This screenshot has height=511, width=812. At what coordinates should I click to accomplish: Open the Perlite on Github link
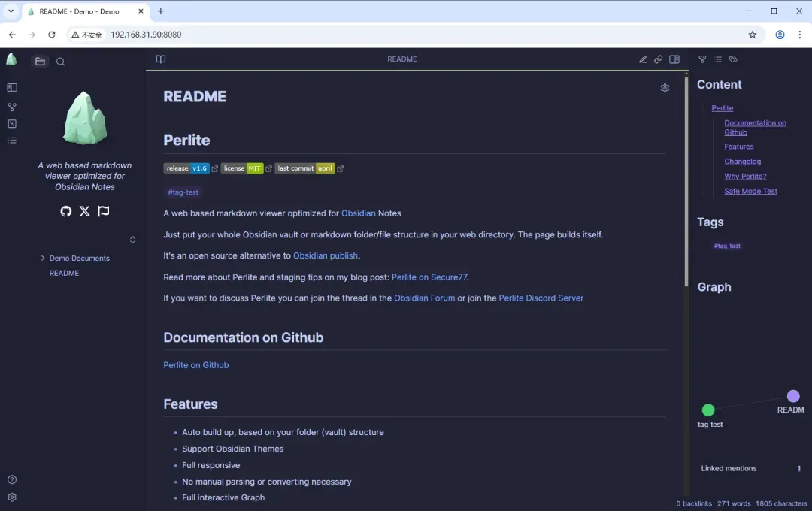195,365
